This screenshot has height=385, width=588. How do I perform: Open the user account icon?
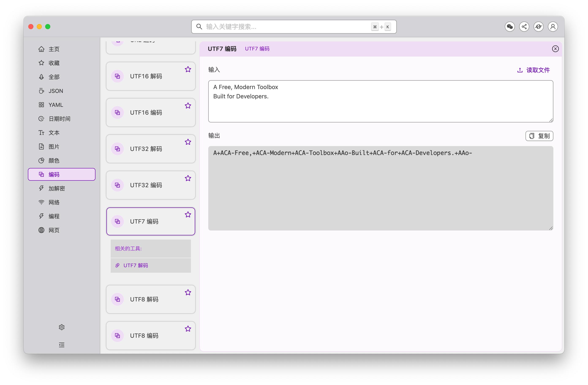[x=553, y=27]
